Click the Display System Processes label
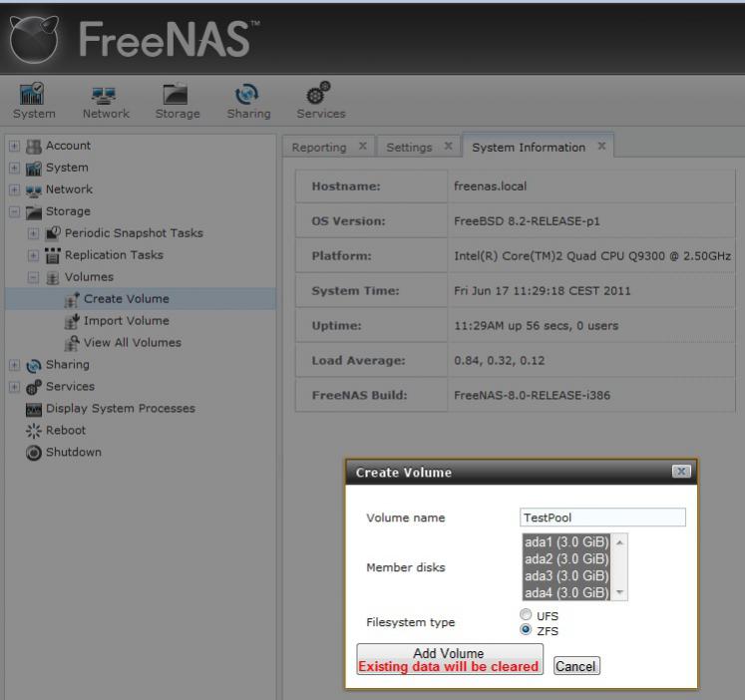 [121, 409]
